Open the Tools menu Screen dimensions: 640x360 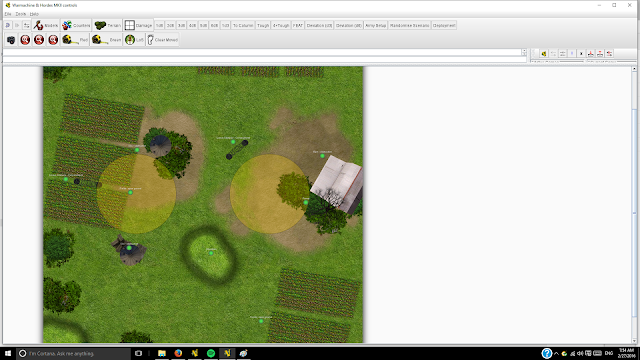tap(20, 14)
